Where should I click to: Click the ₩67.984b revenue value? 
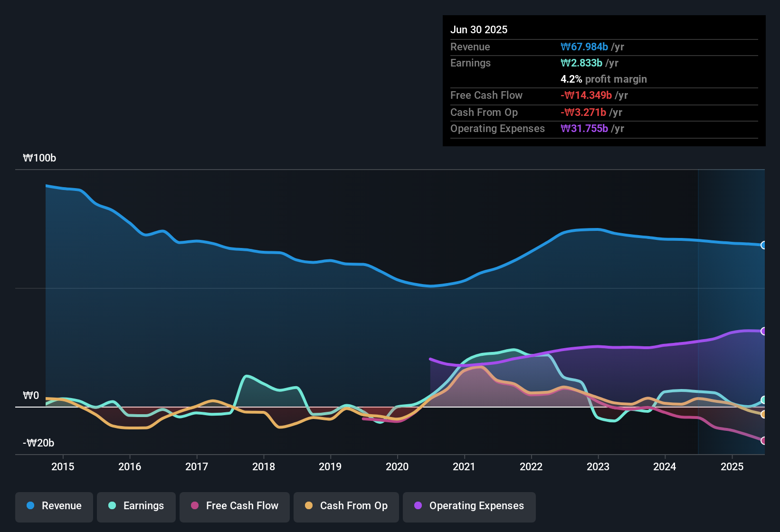point(584,47)
